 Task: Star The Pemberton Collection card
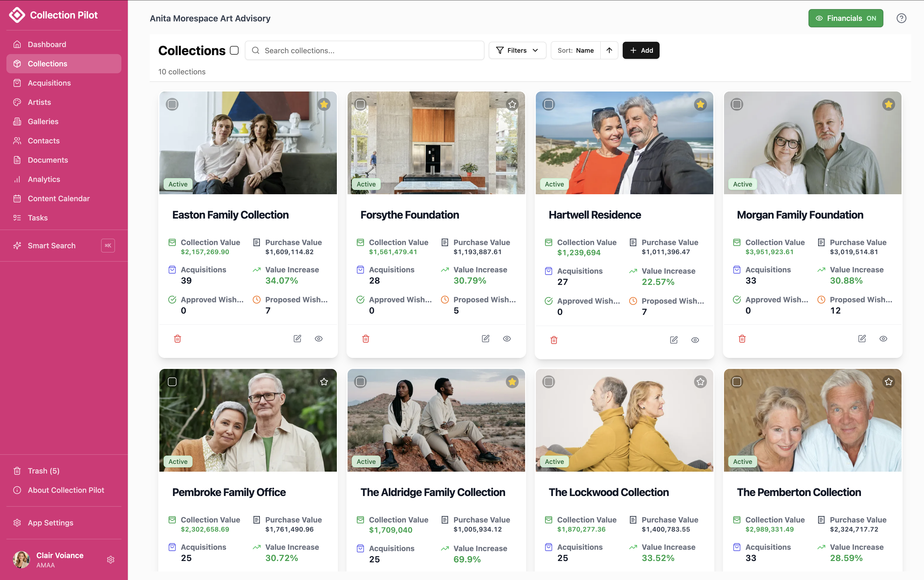tap(889, 382)
